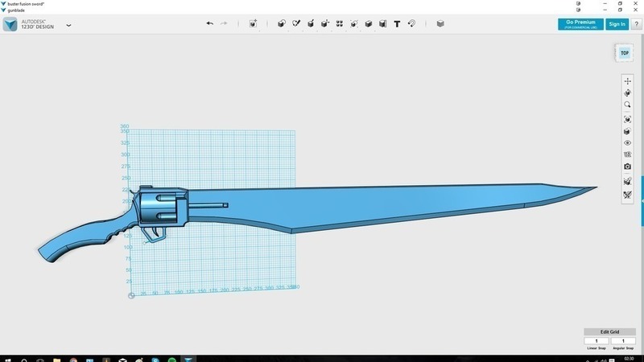Click the Sign In button
This screenshot has height=362, width=644.
point(617,24)
